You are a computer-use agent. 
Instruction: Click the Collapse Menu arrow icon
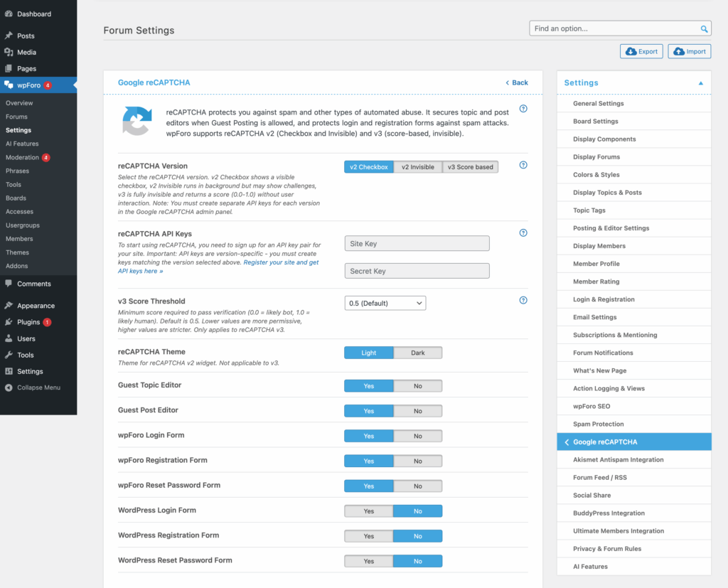[x=9, y=387]
